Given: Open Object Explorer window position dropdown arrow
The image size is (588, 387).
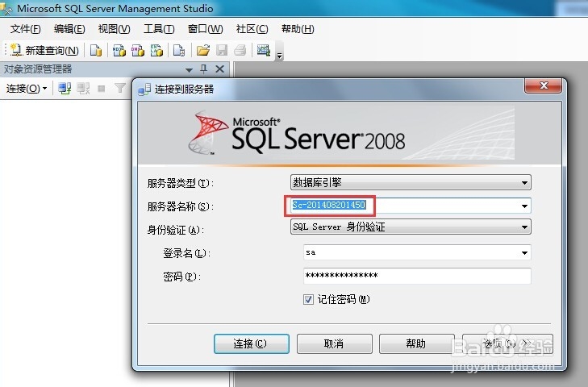Looking at the screenshot, I should (189, 70).
